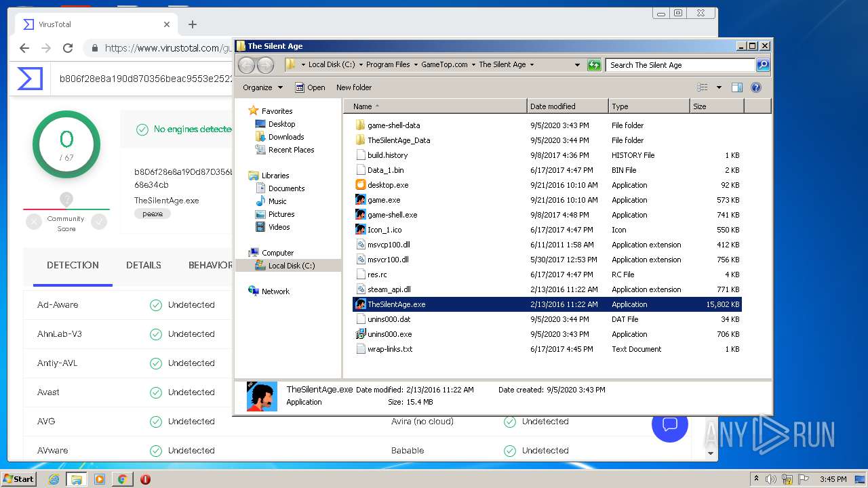This screenshot has width=868, height=488.
Task: Click the green refresh button beside address bar
Action: click(x=594, y=65)
